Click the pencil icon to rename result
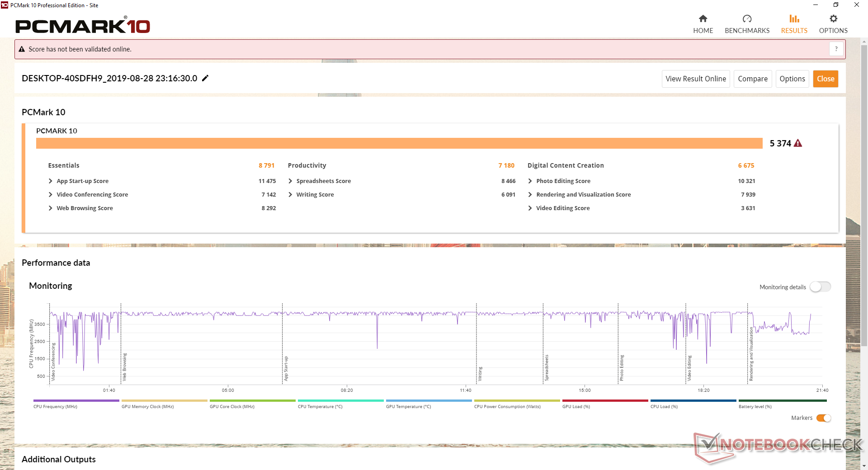868x470 pixels. (x=205, y=78)
